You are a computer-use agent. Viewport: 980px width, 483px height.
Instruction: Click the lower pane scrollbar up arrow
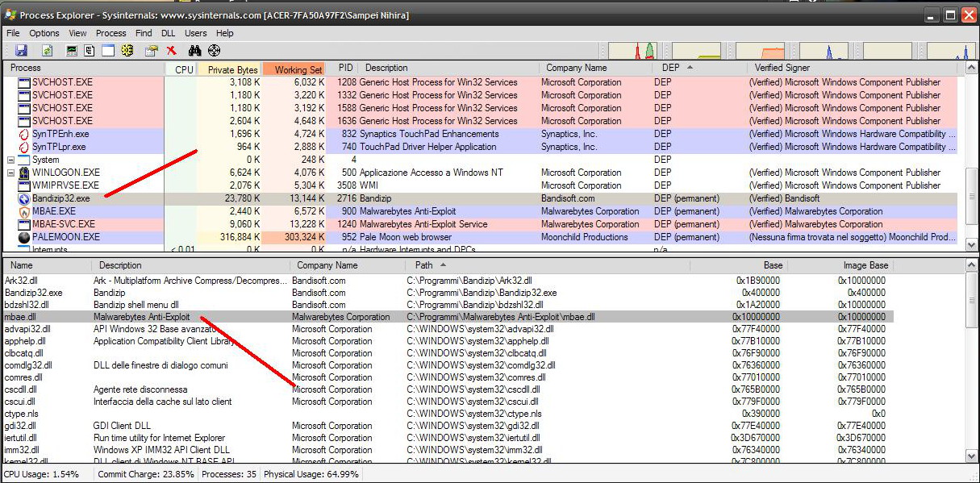coord(971,265)
